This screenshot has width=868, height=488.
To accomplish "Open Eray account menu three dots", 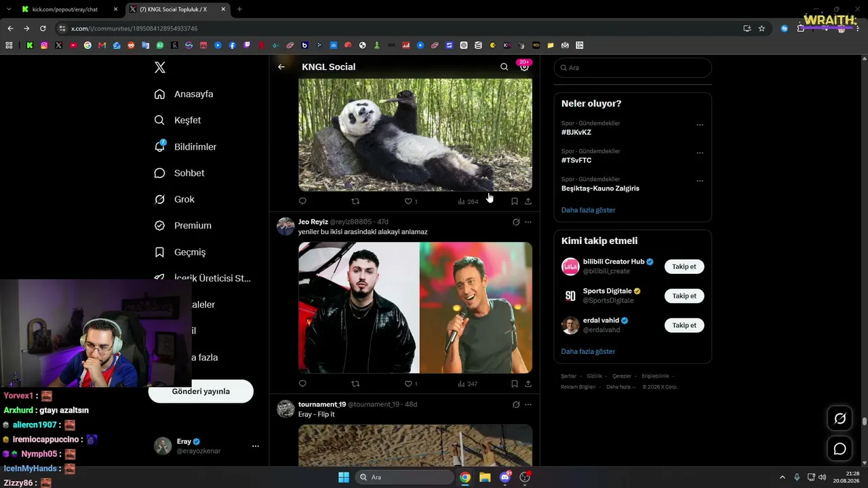I will [x=256, y=446].
